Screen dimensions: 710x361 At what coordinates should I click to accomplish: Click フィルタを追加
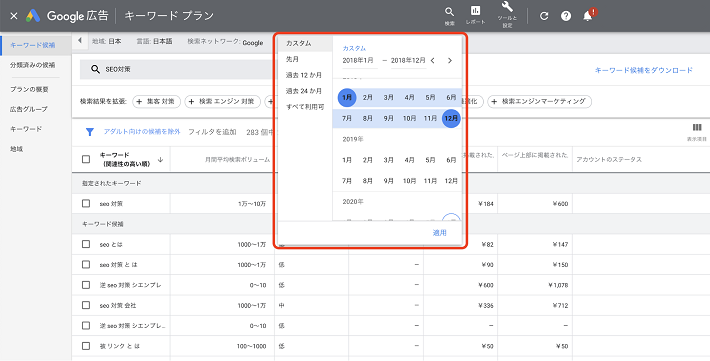pos(212,132)
